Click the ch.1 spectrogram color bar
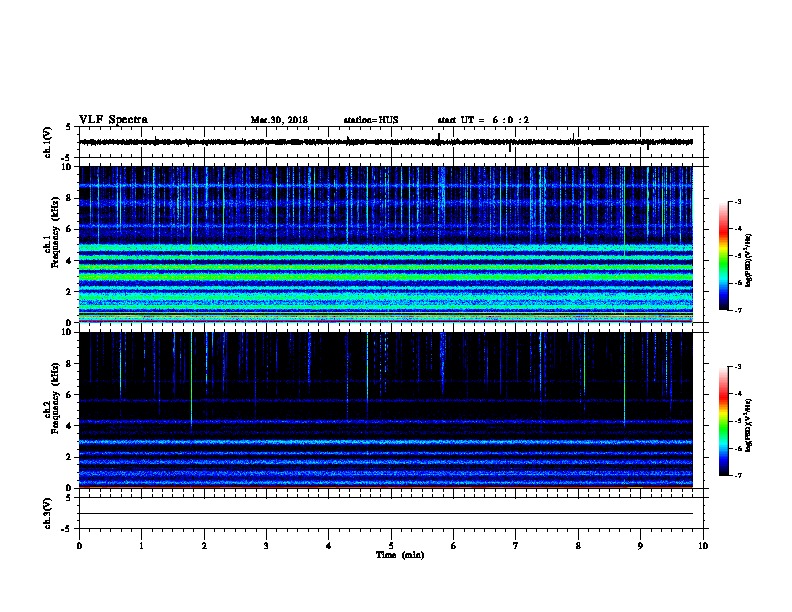Image resolution: width=792 pixels, height=612 pixels. click(x=724, y=256)
